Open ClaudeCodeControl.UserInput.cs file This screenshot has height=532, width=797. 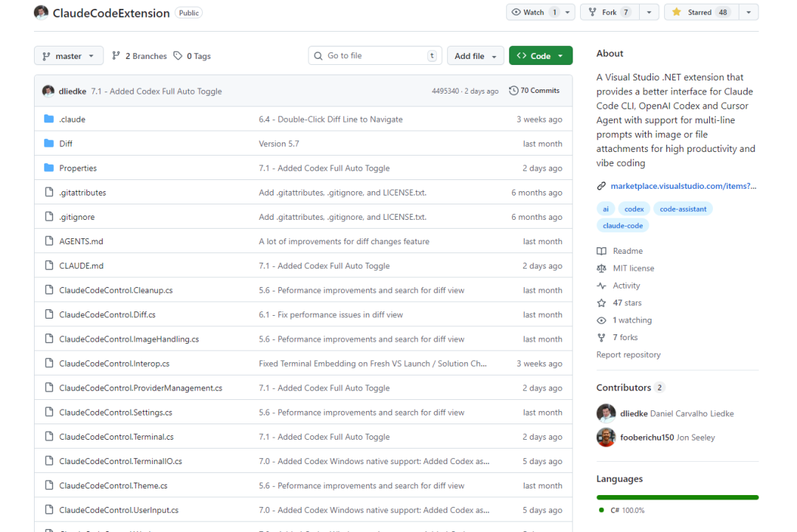click(119, 510)
